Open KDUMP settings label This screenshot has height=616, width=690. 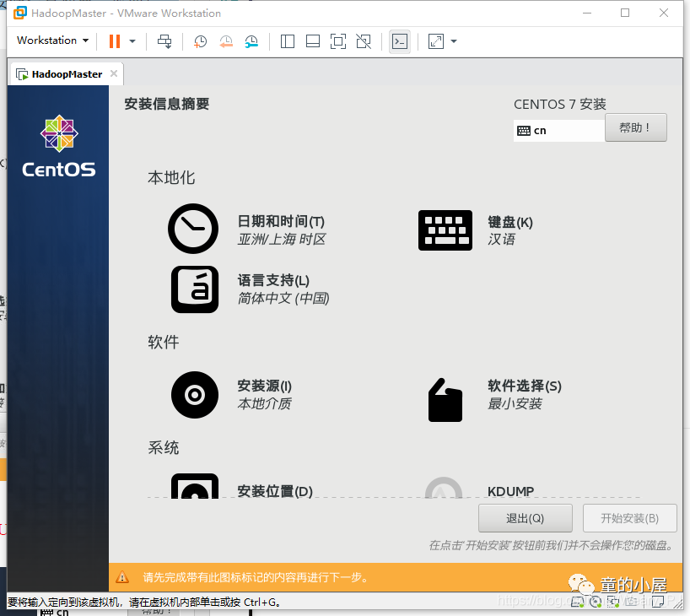pyautogui.click(x=510, y=491)
